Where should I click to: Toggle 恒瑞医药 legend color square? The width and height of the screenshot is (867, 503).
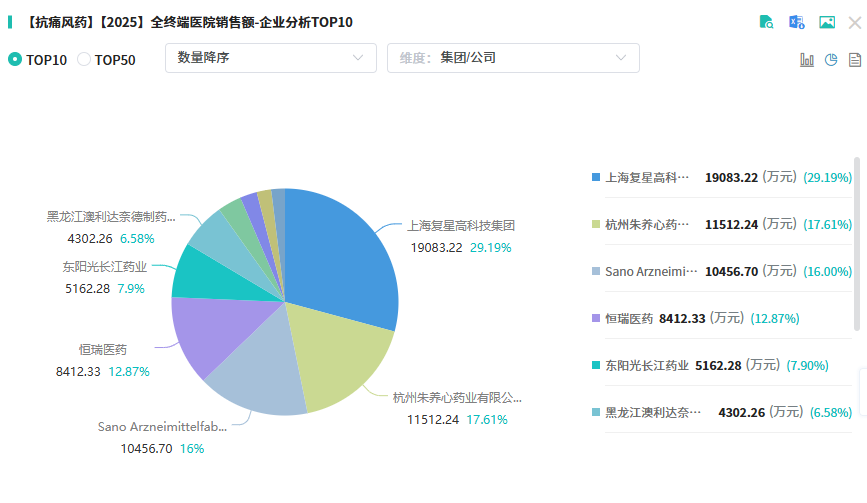tap(596, 318)
